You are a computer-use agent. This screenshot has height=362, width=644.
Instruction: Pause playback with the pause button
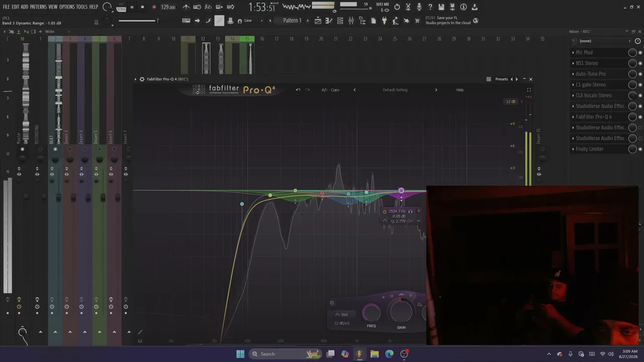[132, 7]
